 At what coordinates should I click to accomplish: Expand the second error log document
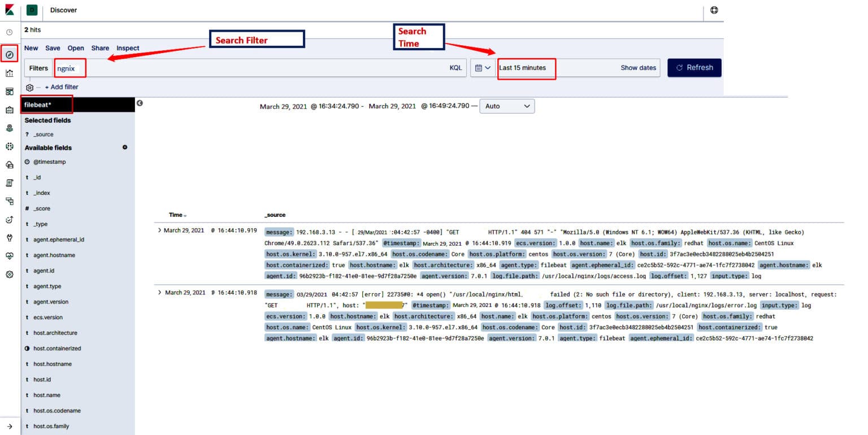tap(159, 293)
